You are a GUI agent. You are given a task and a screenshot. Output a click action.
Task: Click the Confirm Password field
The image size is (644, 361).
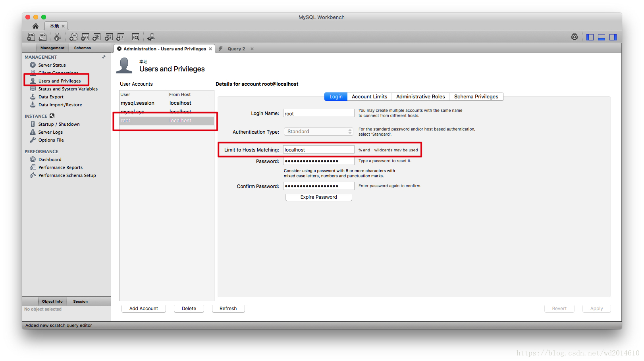[318, 186]
